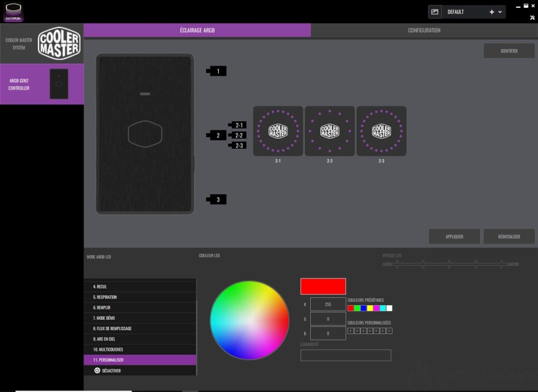538x392 pixels.
Task: Choose the green predefined color swatch
Action: (357, 308)
